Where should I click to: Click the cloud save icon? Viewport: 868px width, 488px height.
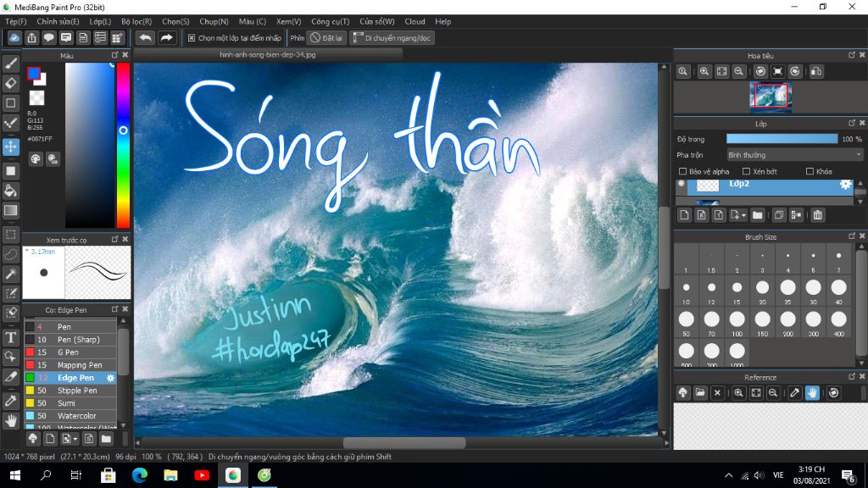[x=14, y=37]
